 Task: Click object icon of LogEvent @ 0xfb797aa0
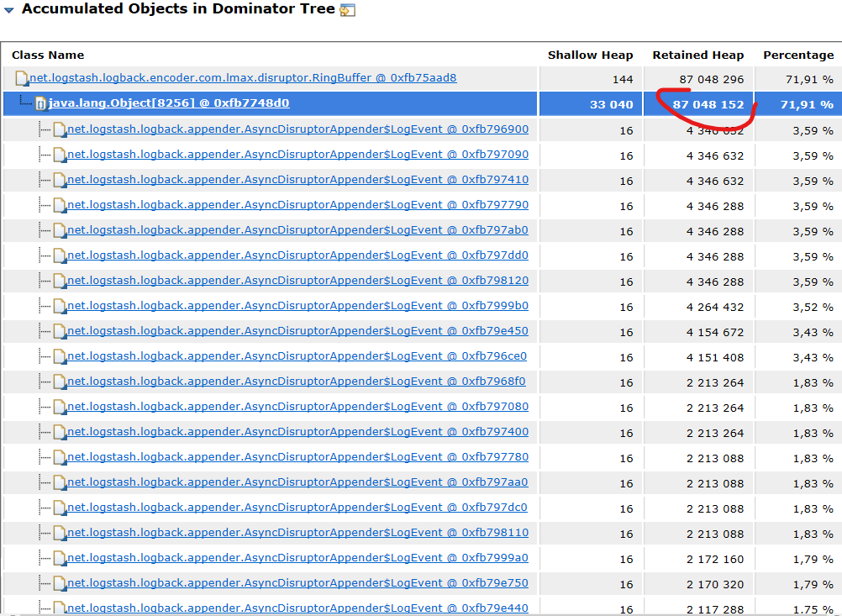pyautogui.click(x=60, y=483)
